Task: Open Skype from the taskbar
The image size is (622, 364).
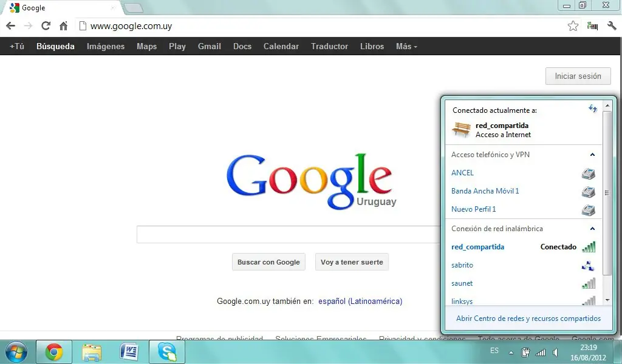Action: pos(167,352)
